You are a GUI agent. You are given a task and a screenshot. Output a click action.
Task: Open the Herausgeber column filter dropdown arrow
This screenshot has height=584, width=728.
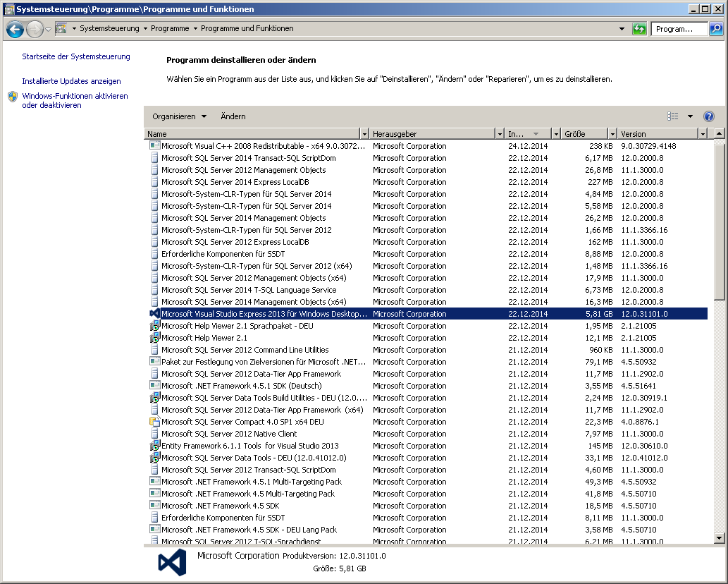coord(500,134)
